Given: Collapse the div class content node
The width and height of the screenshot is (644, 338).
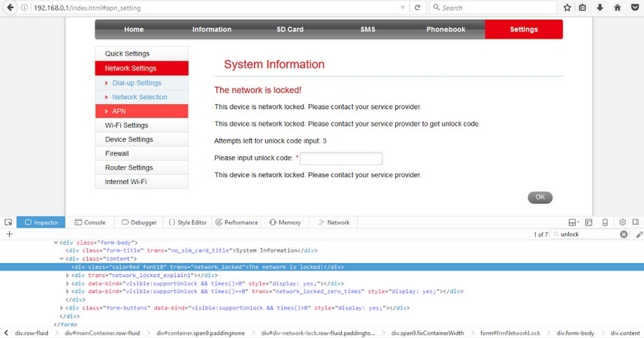Looking at the screenshot, I should coord(62,258).
